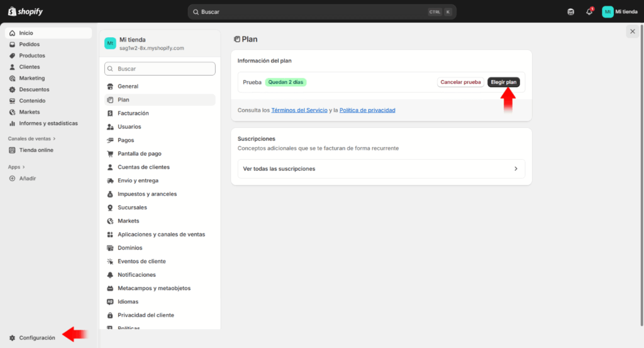Click the Sidekick inbox icon near the bell

click(570, 11)
